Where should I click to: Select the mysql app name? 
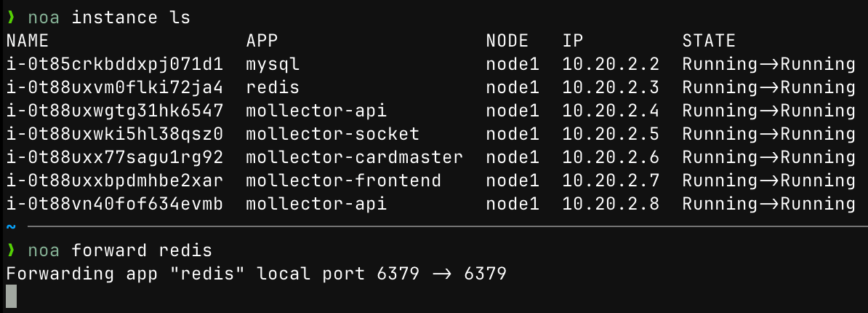coord(273,64)
